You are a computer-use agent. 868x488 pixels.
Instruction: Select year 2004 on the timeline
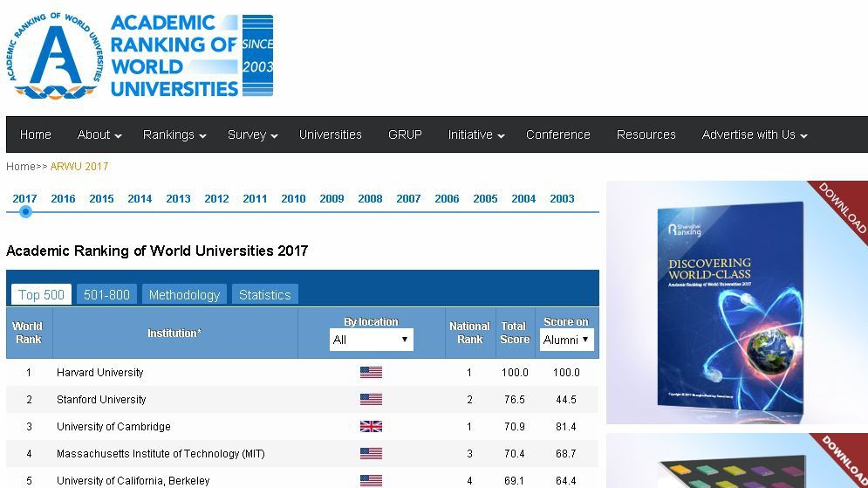coord(523,198)
